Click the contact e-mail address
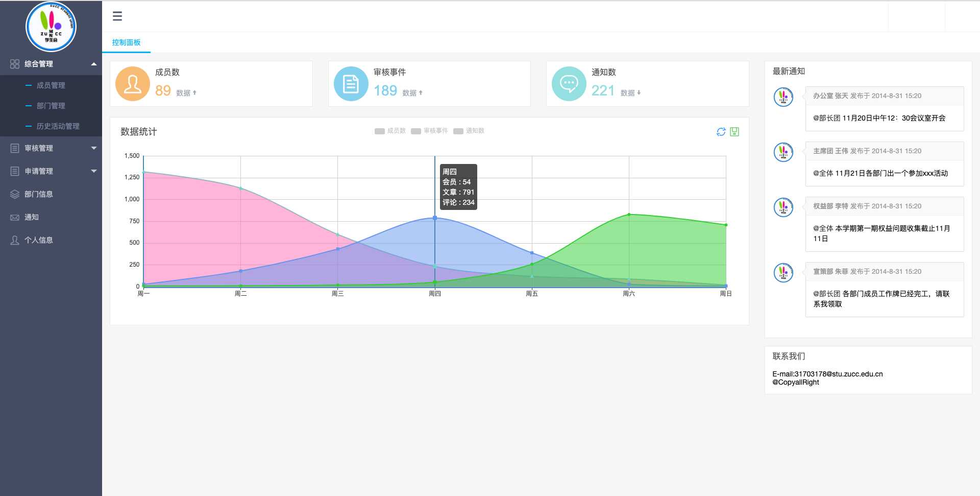Image resolution: width=980 pixels, height=496 pixels. point(839,374)
